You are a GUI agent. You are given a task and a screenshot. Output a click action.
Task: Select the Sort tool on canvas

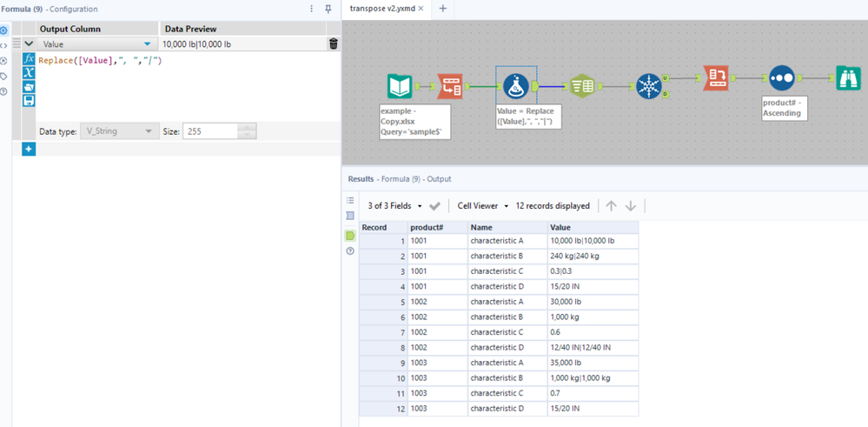tap(782, 78)
